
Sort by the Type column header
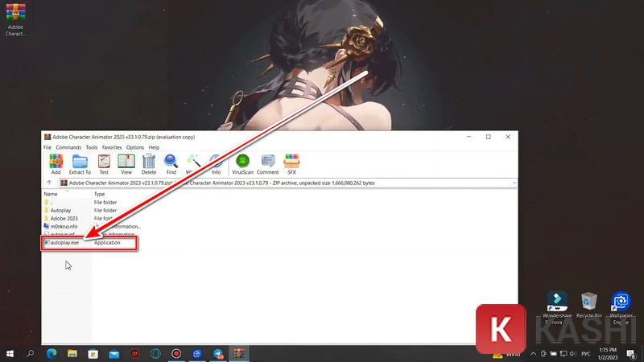point(99,194)
